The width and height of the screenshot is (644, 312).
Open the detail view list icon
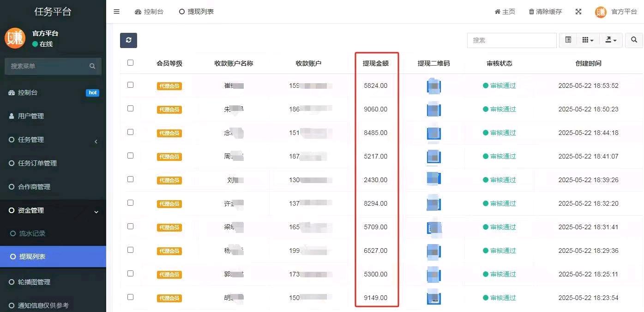point(568,40)
